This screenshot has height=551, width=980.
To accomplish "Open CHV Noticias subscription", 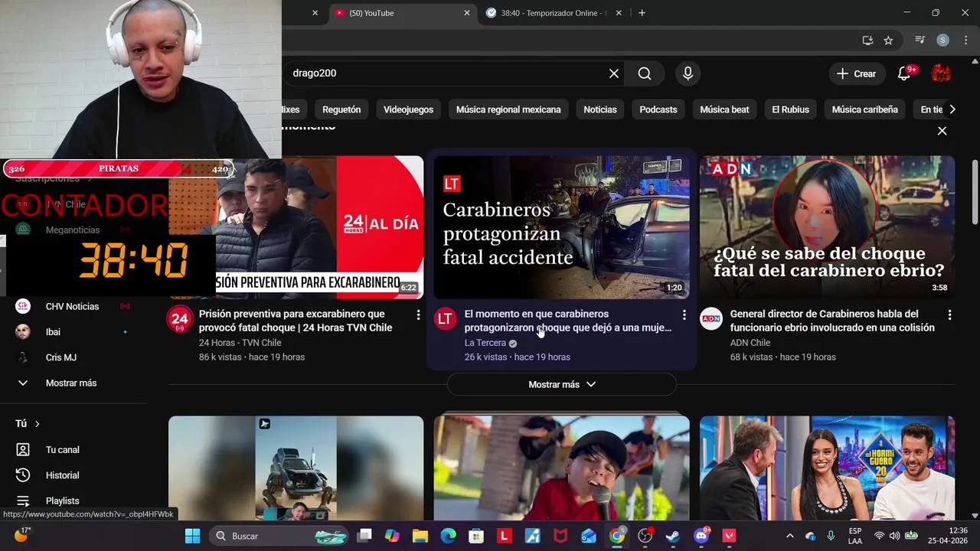I will (73, 306).
